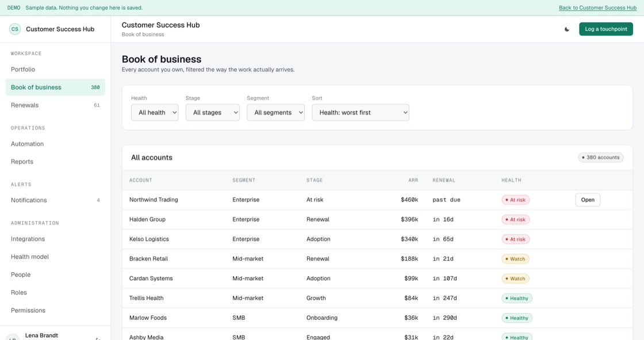The width and height of the screenshot is (644, 340).
Task: Click $396k ARR value
Action: [x=409, y=220]
